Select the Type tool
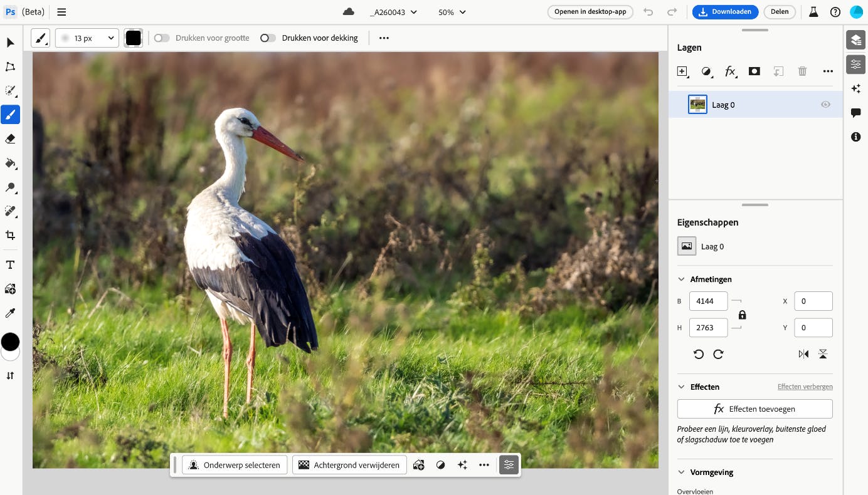The width and height of the screenshot is (868, 495). pos(10,264)
